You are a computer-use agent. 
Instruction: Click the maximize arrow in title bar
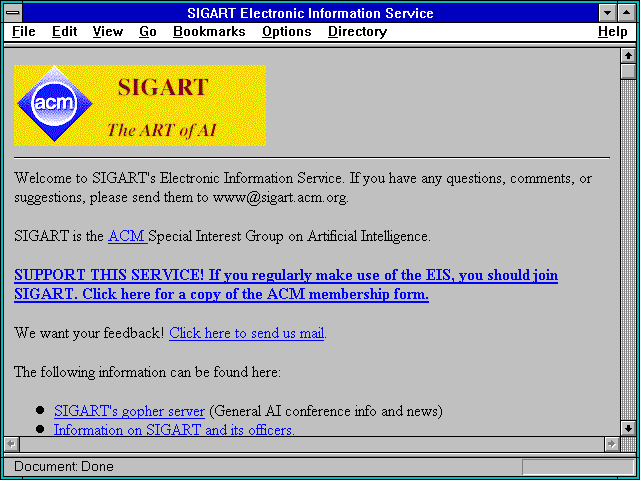pos(626,13)
